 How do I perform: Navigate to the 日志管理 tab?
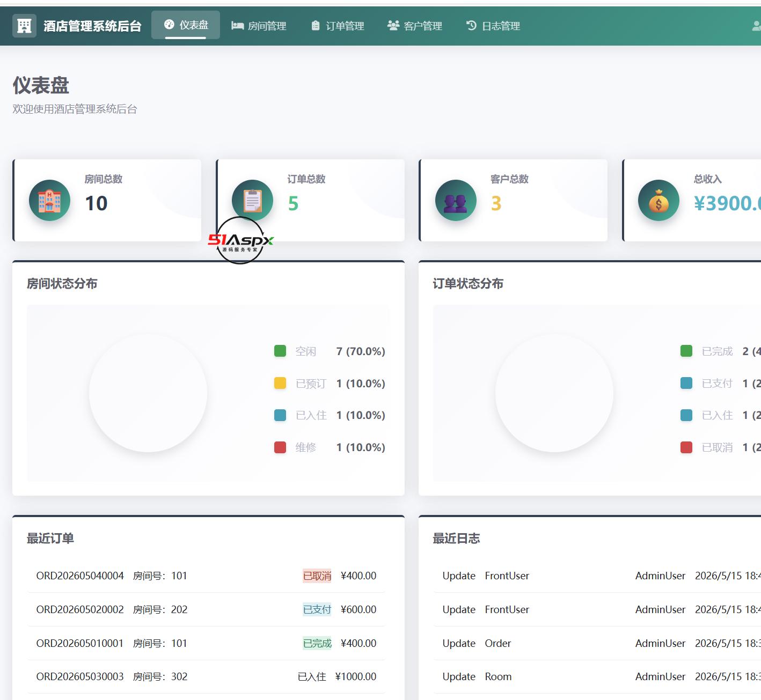pos(493,26)
